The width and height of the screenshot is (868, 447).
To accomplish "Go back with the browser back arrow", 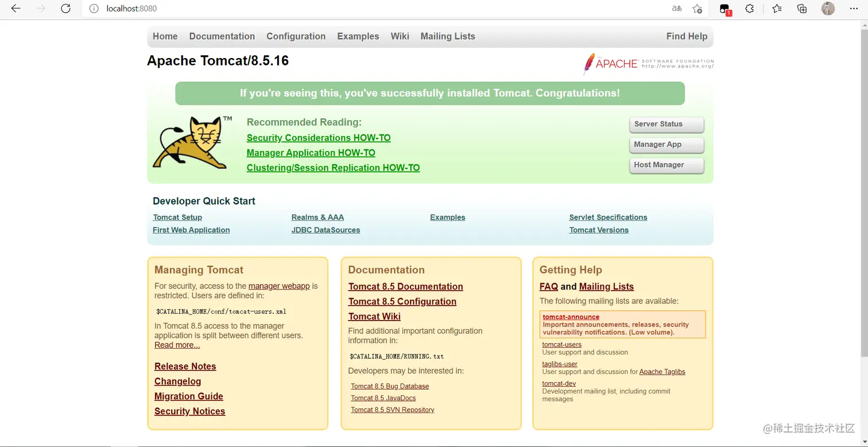I will tap(16, 9).
